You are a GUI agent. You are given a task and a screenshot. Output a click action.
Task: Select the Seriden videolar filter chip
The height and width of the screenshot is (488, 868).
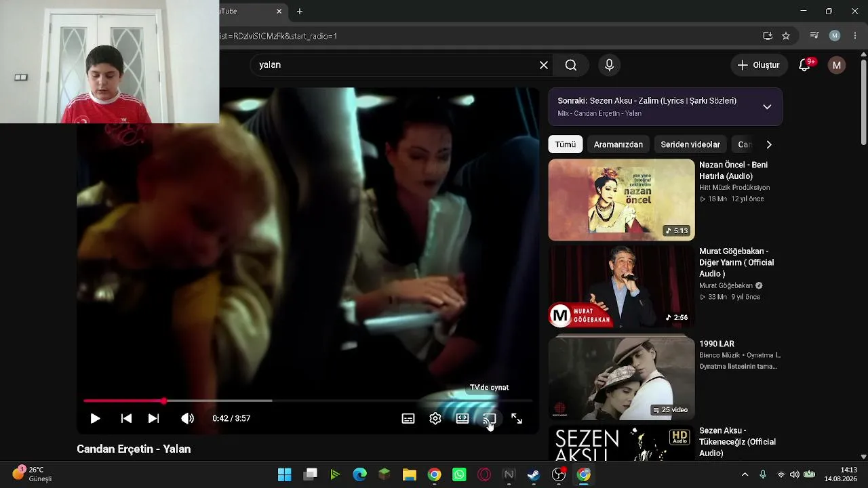coord(690,144)
